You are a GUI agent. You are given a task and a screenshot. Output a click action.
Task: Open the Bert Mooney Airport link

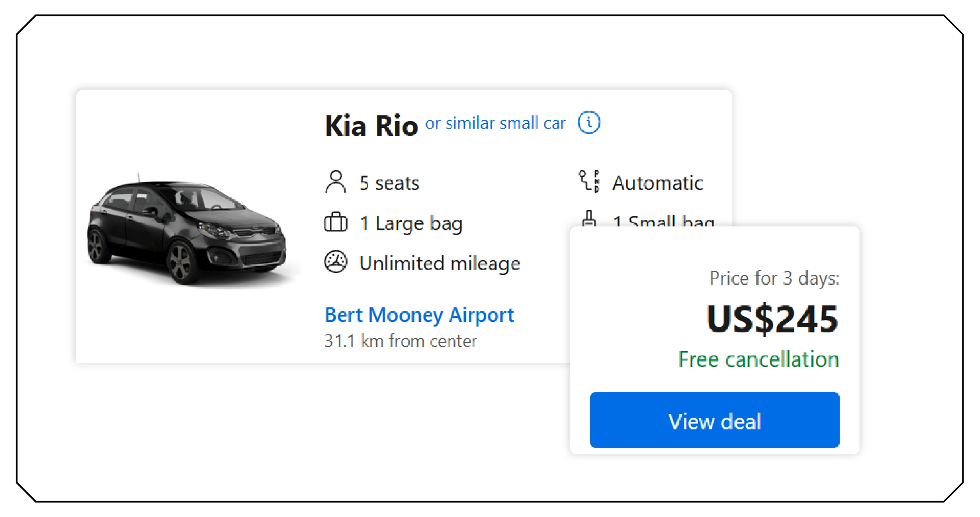click(419, 315)
